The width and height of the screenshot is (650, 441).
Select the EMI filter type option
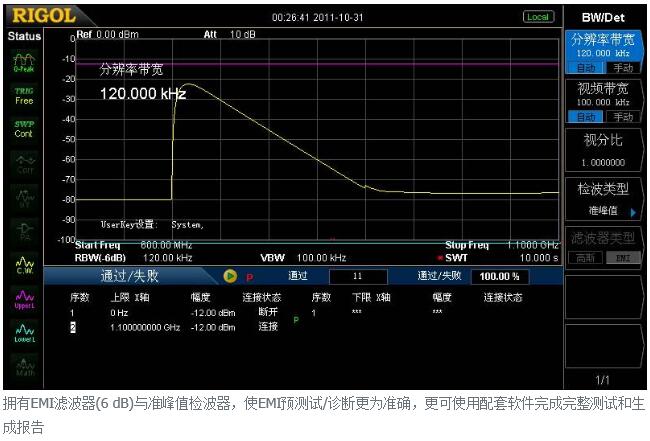click(622, 257)
